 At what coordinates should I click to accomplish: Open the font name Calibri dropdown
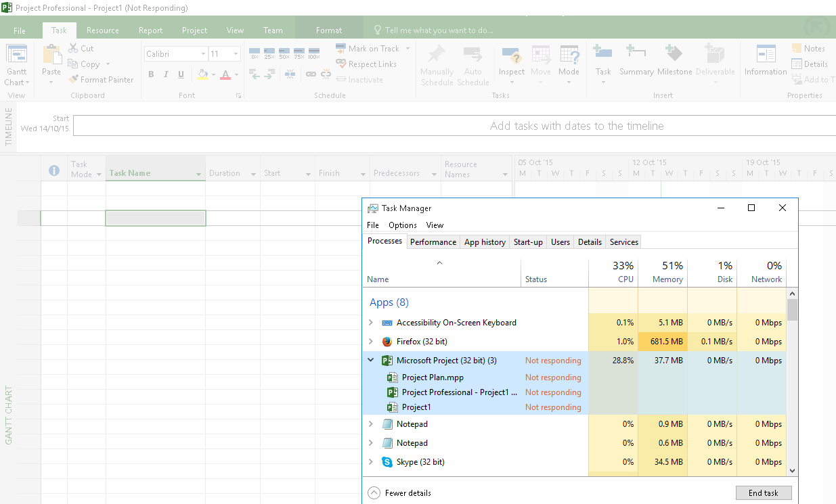(x=202, y=53)
